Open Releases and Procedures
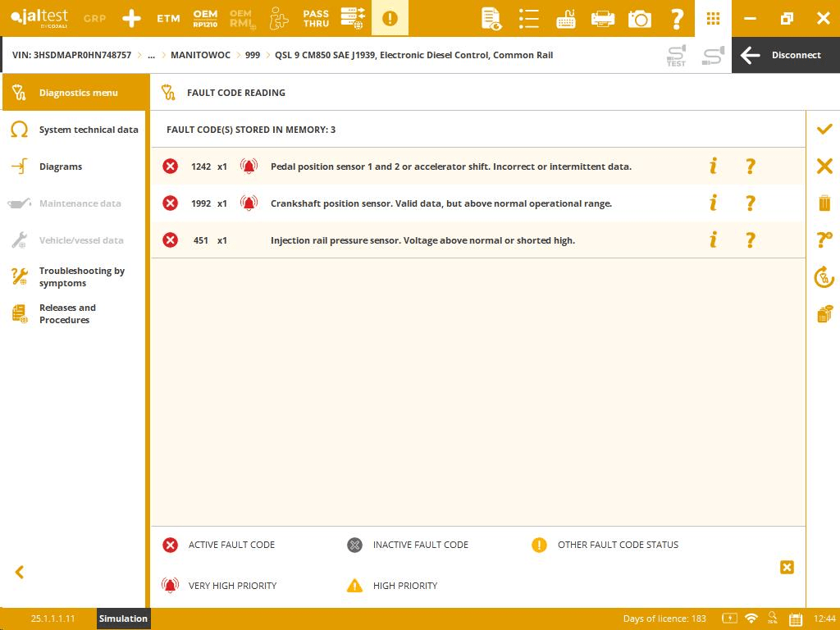This screenshot has height=630, width=840. tap(67, 314)
